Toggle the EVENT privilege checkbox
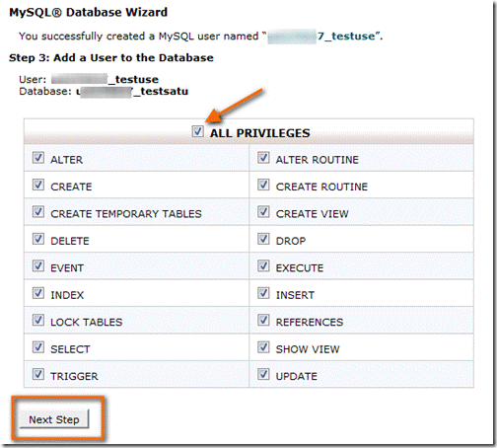 (38, 265)
